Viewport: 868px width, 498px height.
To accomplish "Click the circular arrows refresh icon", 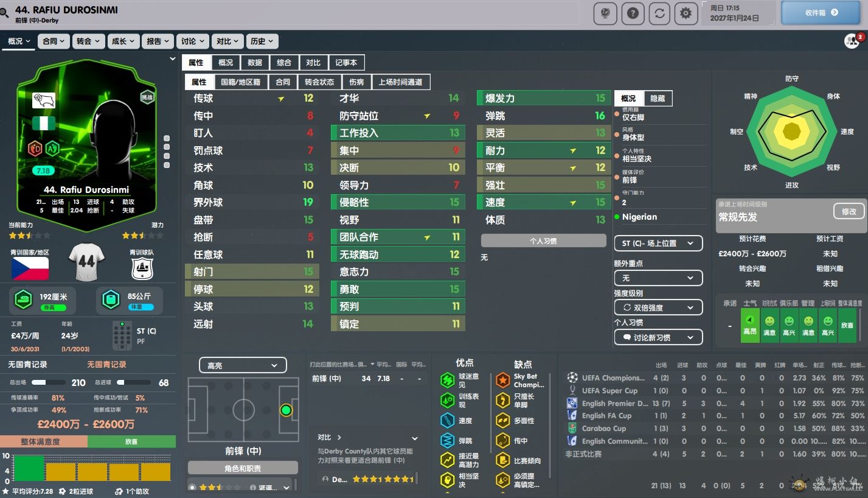I will (659, 13).
